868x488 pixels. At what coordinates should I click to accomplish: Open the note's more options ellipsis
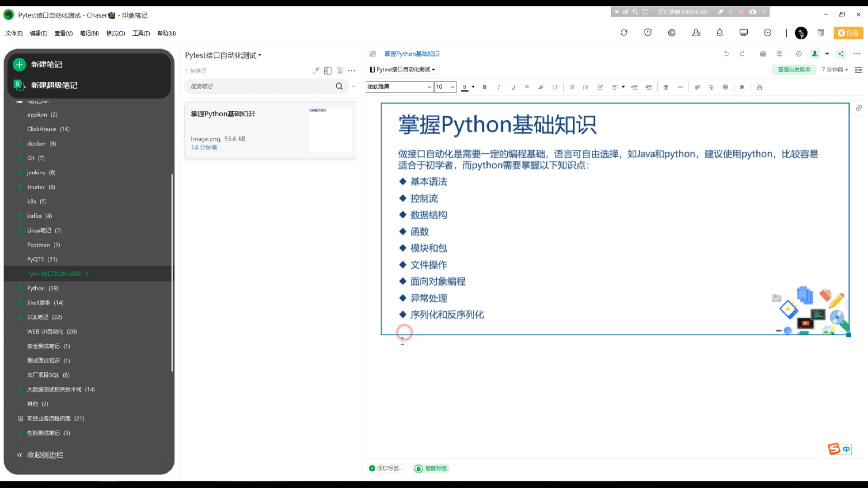click(x=857, y=54)
